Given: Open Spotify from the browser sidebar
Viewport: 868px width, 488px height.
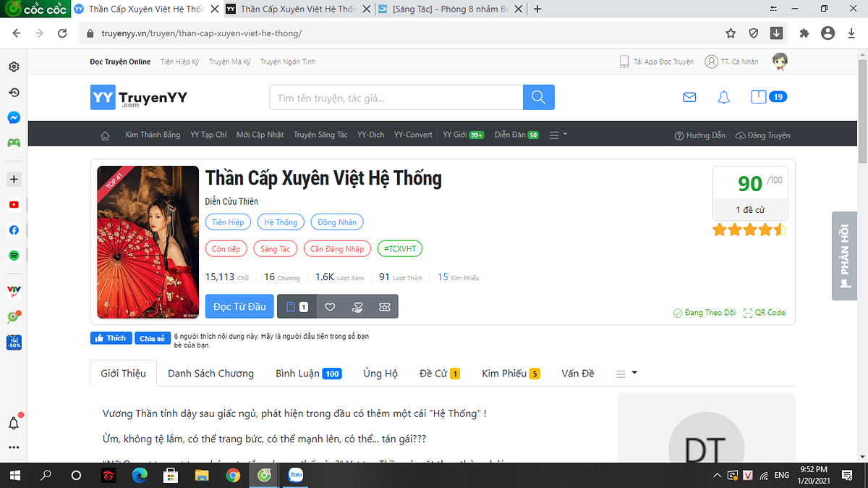Looking at the screenshot, I should click(14, 255).
